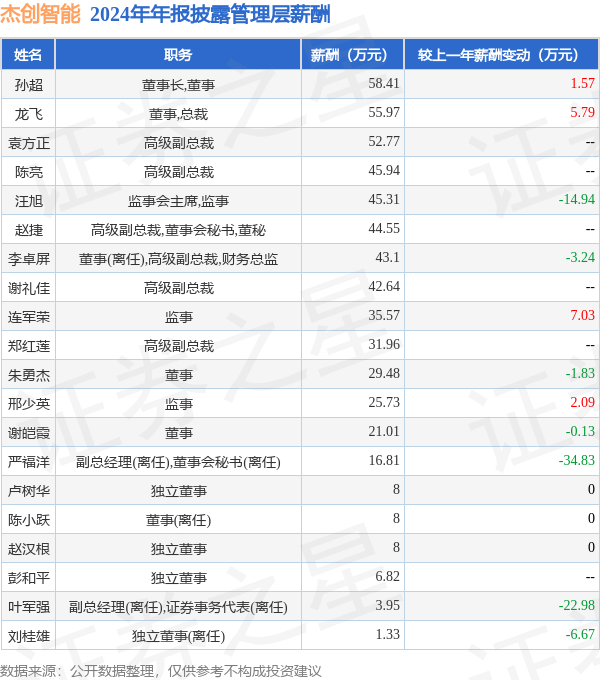The width and height of the screenshot is (600, 680).
Task: Click the position cell 副总经理(离任),董事会秘书(离任)
Action: (178, 462)
